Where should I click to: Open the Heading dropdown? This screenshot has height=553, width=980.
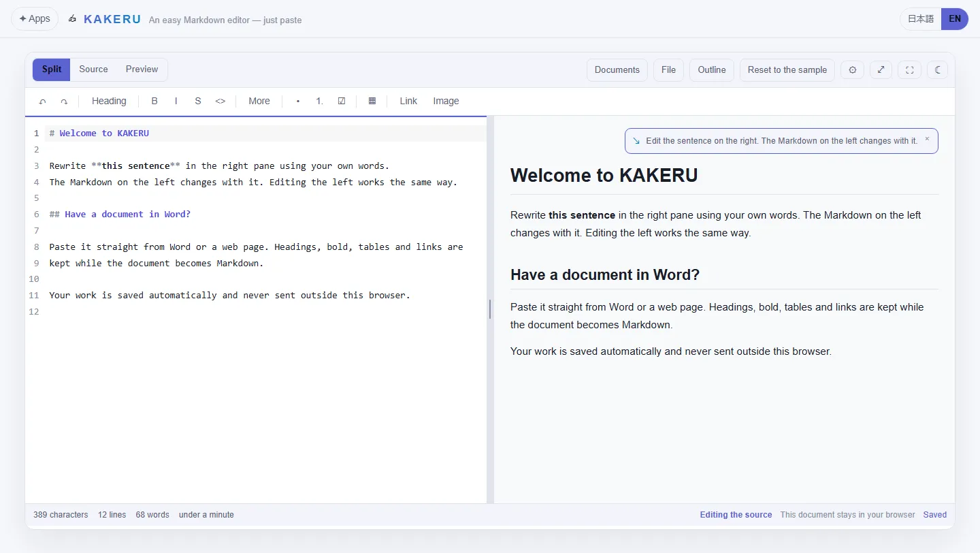109,101
